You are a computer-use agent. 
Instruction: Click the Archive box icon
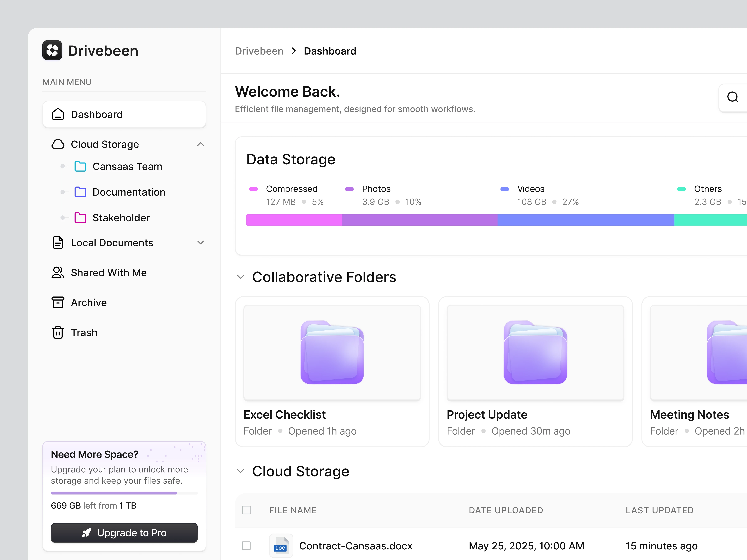58,302
